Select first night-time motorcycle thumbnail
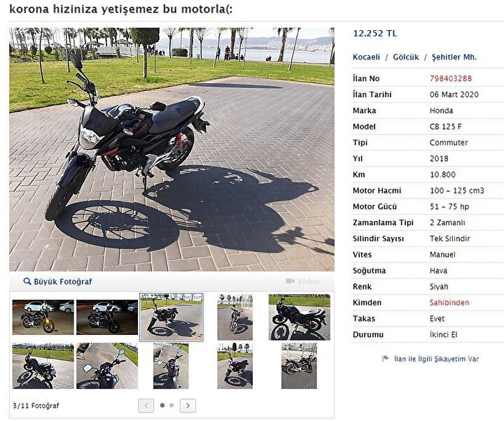 (43, 317)
